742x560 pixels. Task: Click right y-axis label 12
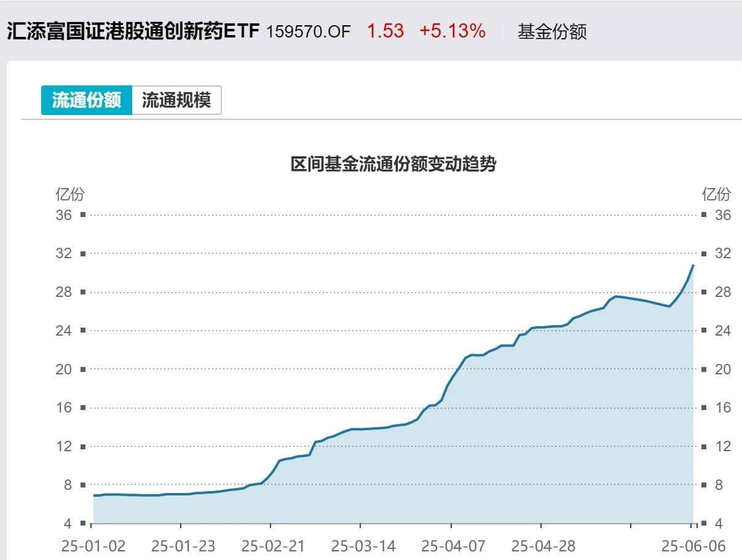(x=723, y=446)
